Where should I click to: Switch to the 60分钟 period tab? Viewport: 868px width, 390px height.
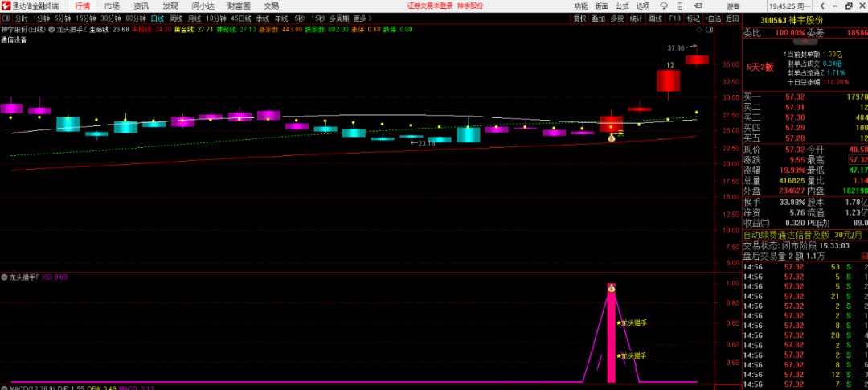(x=136, y=18)
